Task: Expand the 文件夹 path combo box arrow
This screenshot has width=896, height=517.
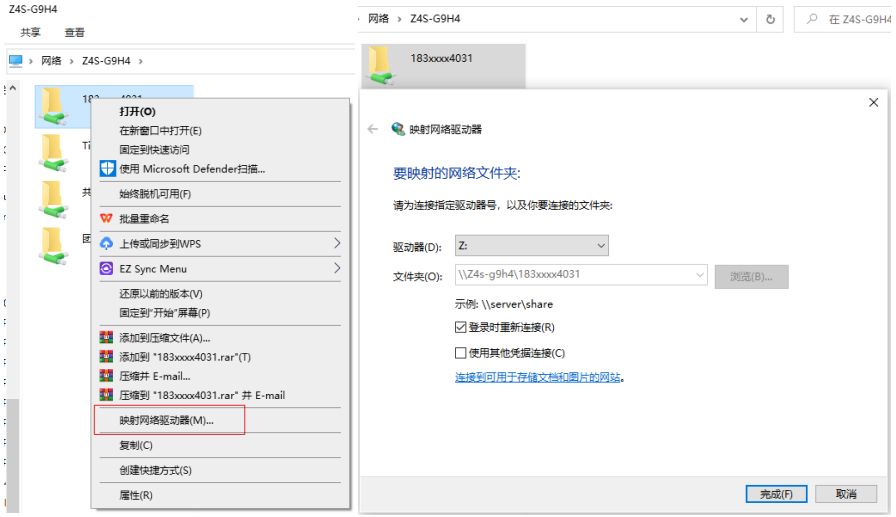Action: [699, 275]
